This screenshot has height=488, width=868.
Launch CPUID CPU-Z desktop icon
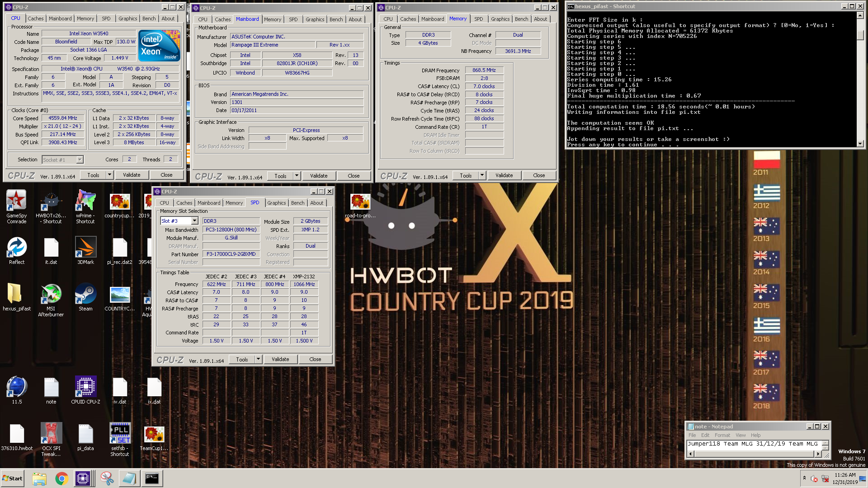click(85, 390)
